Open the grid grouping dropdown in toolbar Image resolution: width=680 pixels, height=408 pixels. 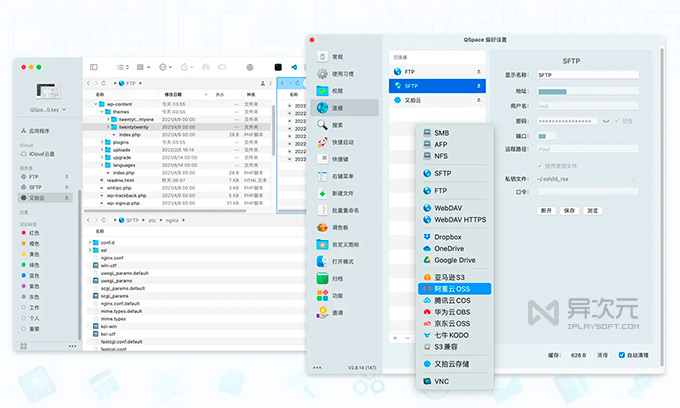coord(143,67)
